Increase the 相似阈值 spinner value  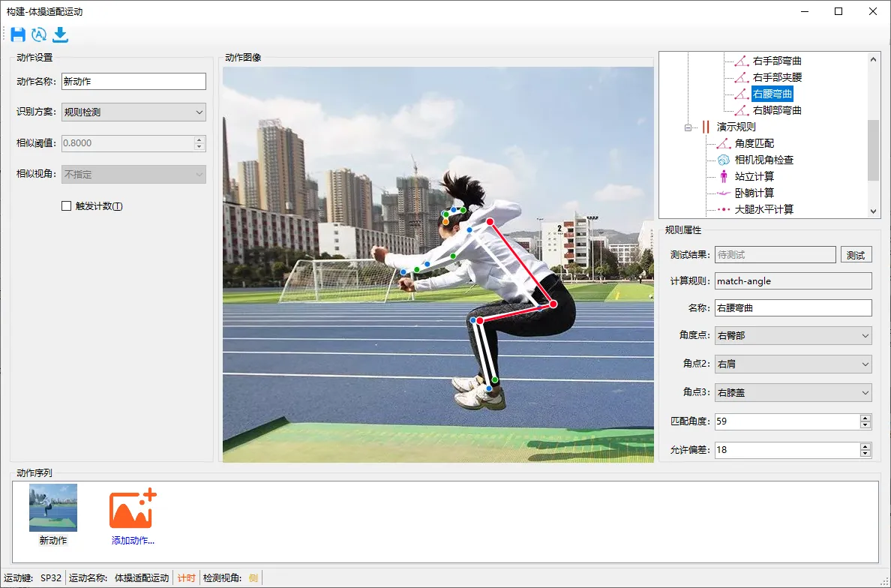tap(199, 139)
